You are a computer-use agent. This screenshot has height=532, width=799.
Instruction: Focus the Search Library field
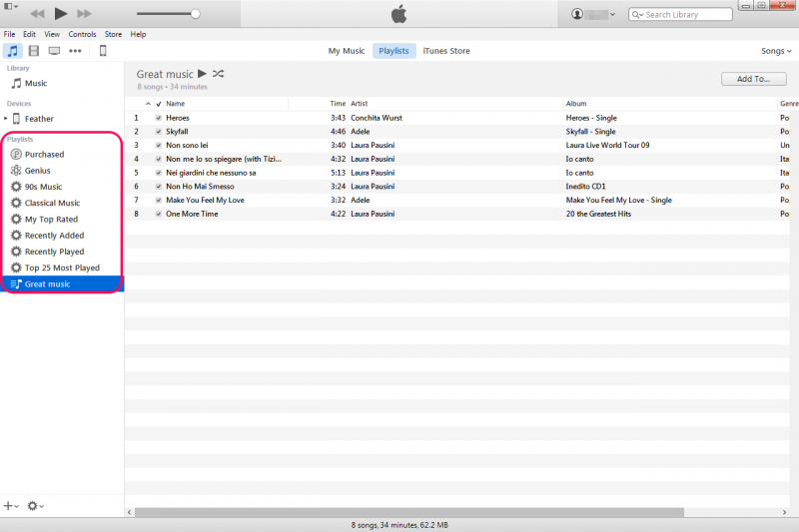click(x=681, y=15)
